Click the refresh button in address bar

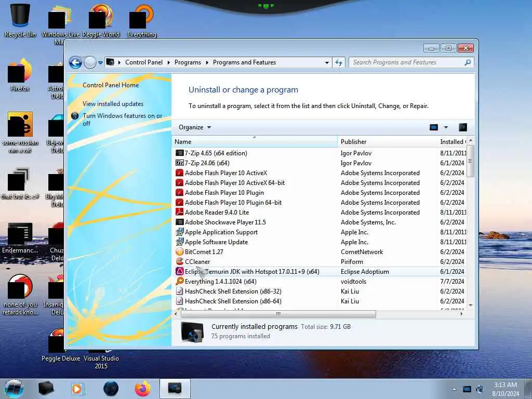click(339, 62)
